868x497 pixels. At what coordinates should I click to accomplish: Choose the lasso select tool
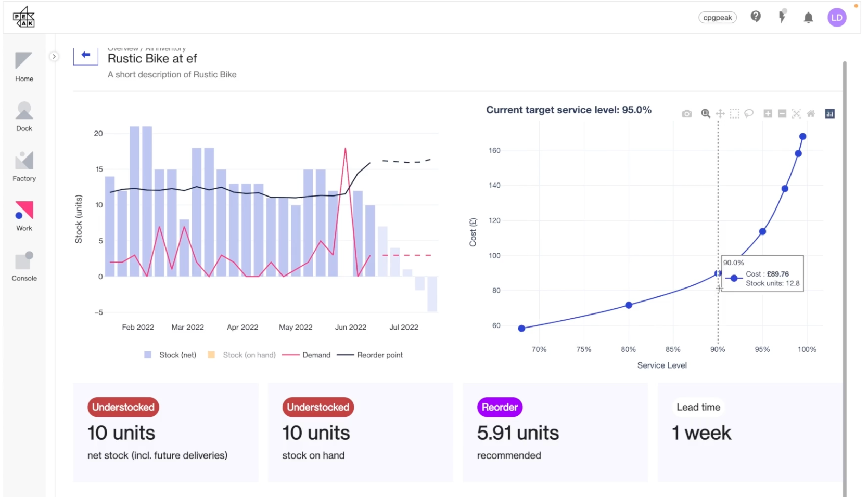(x=749, y=113)
